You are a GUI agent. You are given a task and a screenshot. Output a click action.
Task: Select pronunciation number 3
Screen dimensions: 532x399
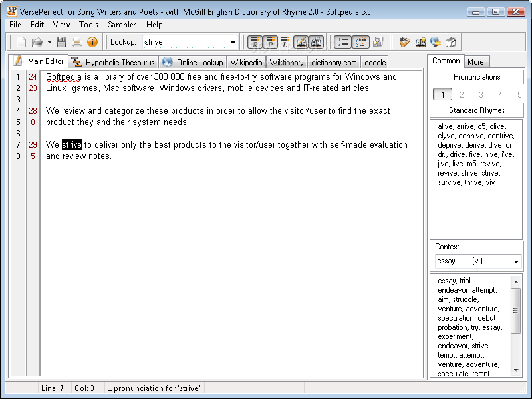[481, 94]
